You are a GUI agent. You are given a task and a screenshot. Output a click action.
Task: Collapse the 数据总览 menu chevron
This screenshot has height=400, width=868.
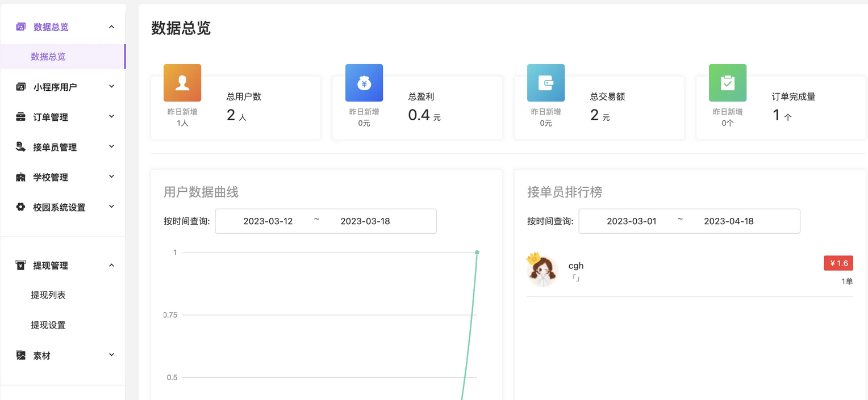tap(111, 27)
